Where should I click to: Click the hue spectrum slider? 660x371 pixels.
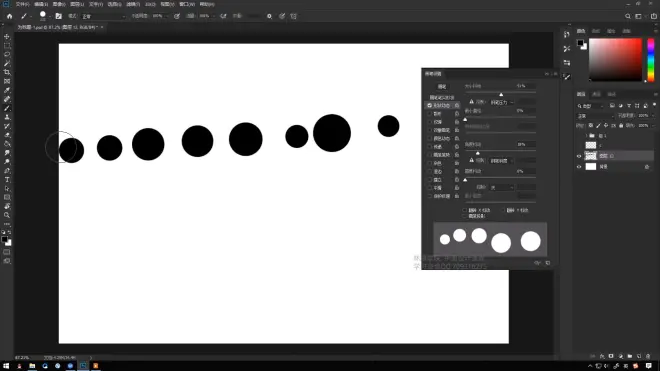pos(651,59)
